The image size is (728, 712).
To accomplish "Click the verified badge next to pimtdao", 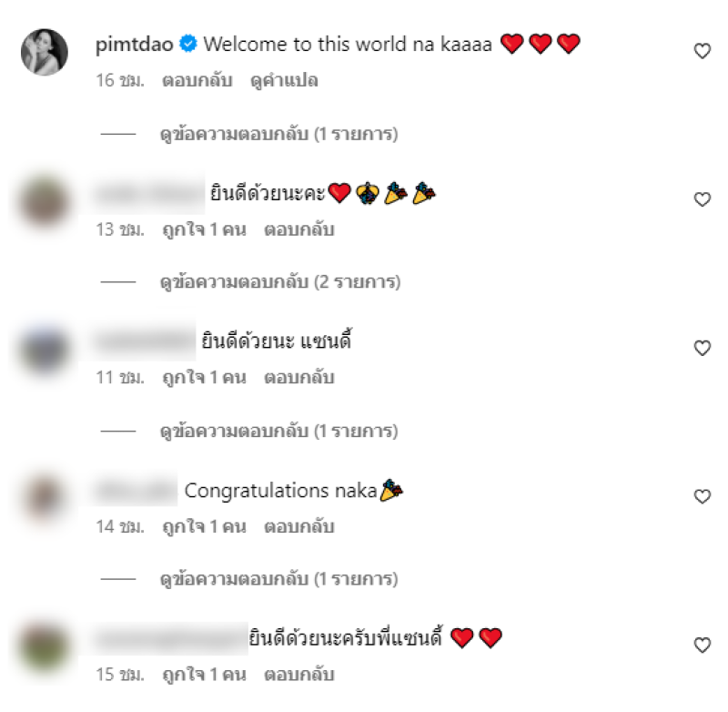I will pos(188,44).
